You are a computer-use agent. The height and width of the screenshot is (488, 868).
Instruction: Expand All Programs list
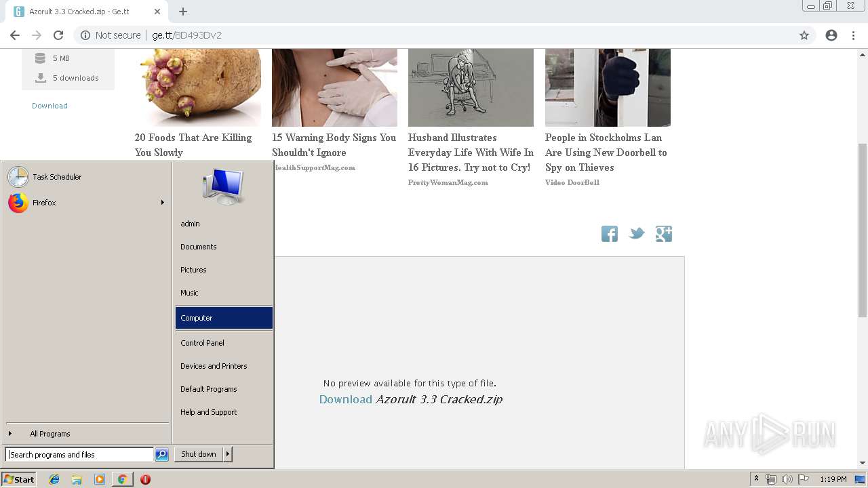87,434
